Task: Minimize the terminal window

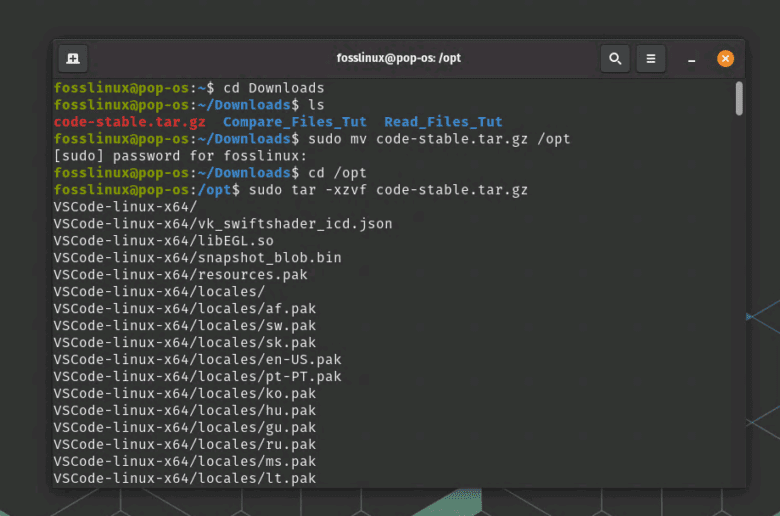Action: (x=691, y=59)
